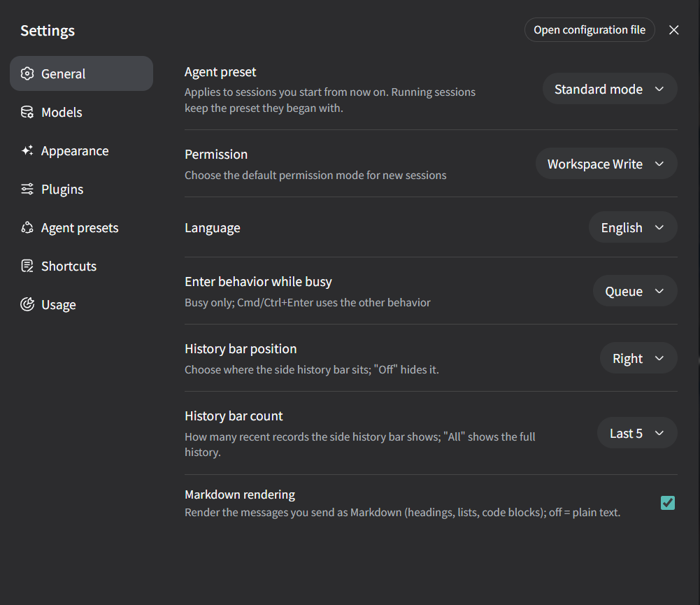
Task: Switch to the Models tab
Action: tap(81, 112)
